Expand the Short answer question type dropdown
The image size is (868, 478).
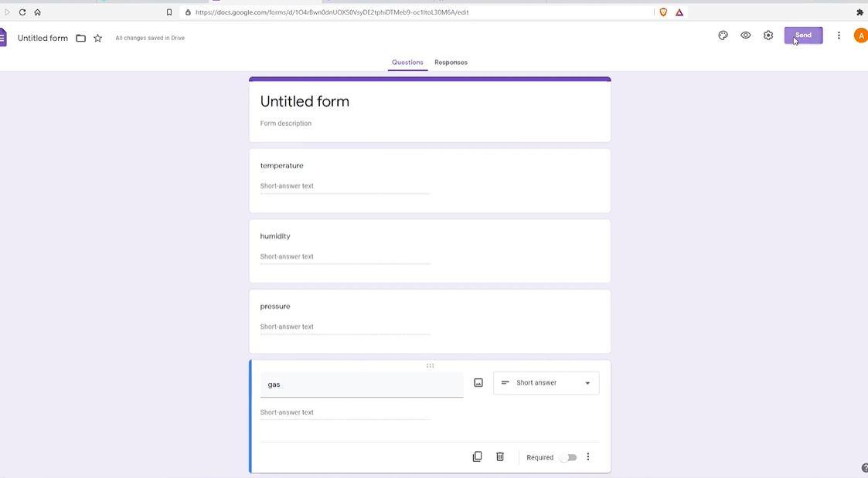(x=546, y=383)
